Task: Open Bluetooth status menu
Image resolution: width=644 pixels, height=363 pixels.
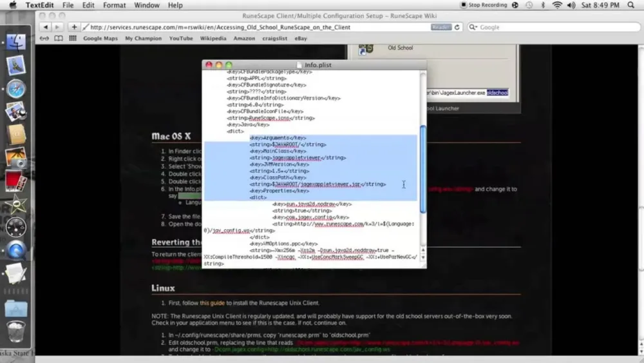Action: (x=543, y=5)
